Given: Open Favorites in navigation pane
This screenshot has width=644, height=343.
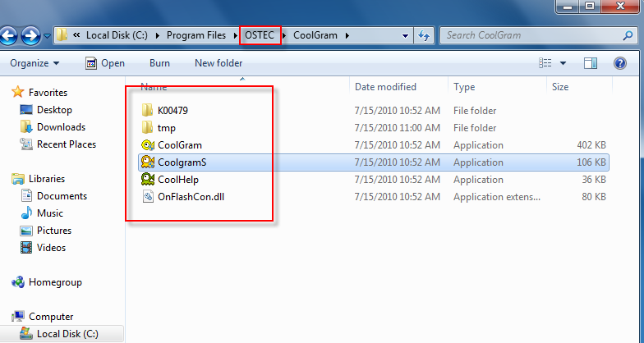Looking at the screenshot, I should [x=48, y=93].
